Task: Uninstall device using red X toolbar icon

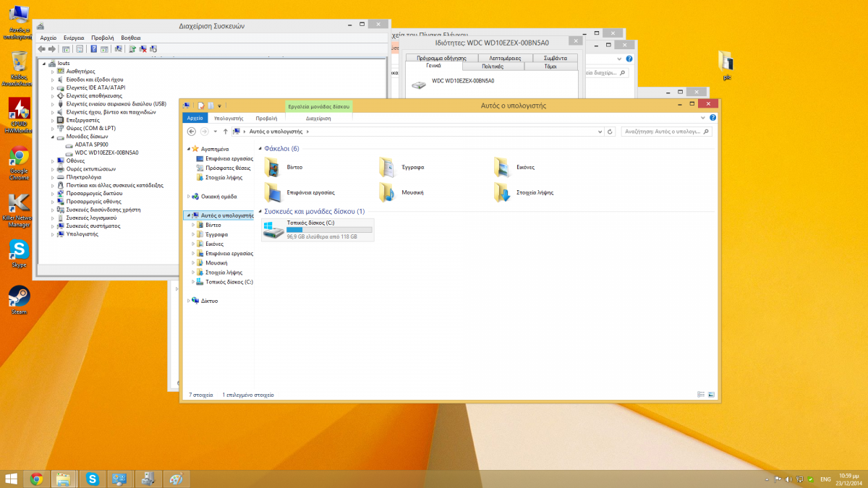Action: tap(143, 49)
